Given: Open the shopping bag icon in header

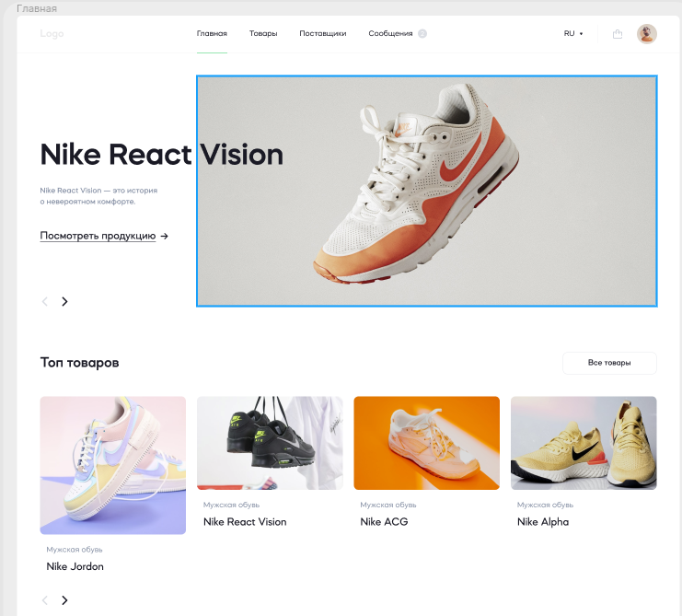Looking at the screenshot, I should [x=618, y=34].
